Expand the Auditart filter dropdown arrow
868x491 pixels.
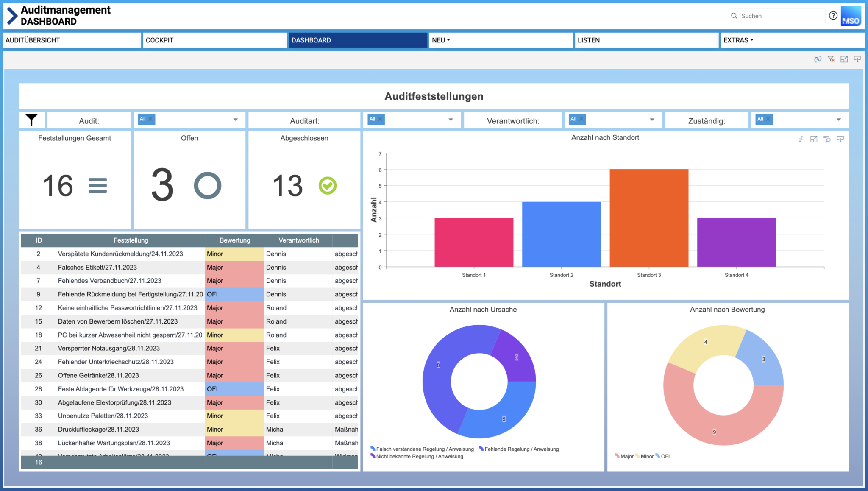(451, 120)
